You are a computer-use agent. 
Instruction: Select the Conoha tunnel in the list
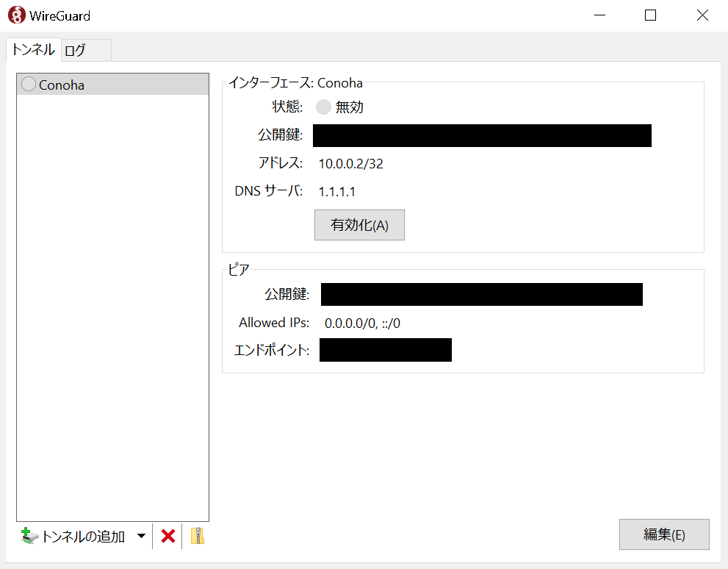click(x=113, y=85)
